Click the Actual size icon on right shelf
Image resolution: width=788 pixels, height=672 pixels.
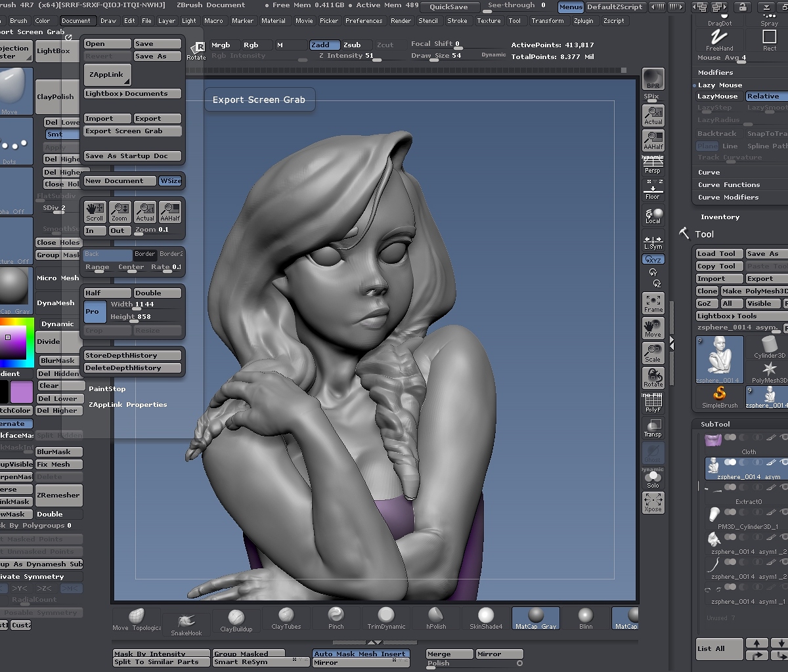[653, 115]
